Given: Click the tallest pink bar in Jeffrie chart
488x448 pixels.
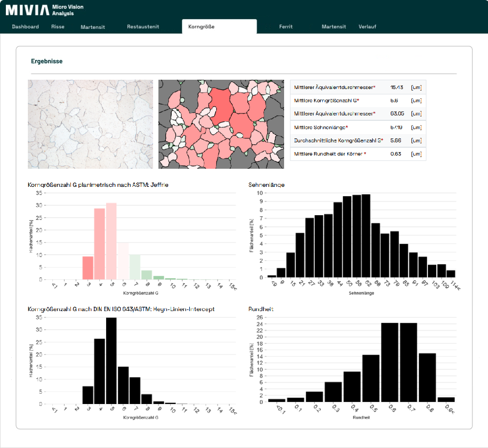Looking at the screenshot, I should (111, 241).
